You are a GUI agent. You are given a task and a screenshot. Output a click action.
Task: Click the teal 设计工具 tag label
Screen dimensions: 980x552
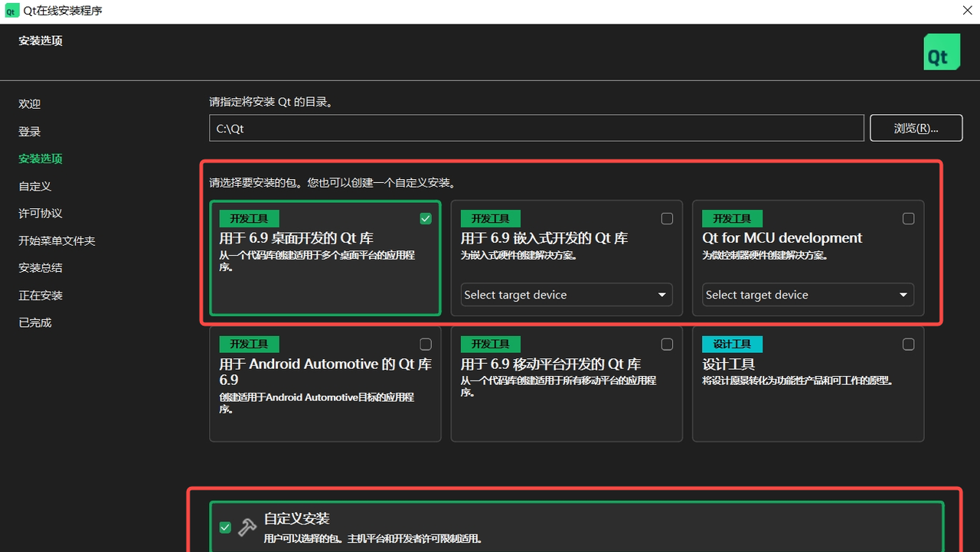[x=732, y=345]
